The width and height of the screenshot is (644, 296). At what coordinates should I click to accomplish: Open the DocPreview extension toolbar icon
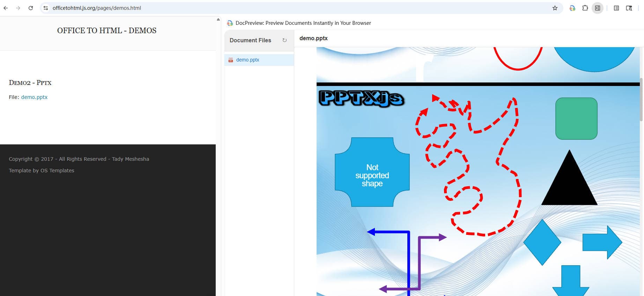click(x=572, y=8)
